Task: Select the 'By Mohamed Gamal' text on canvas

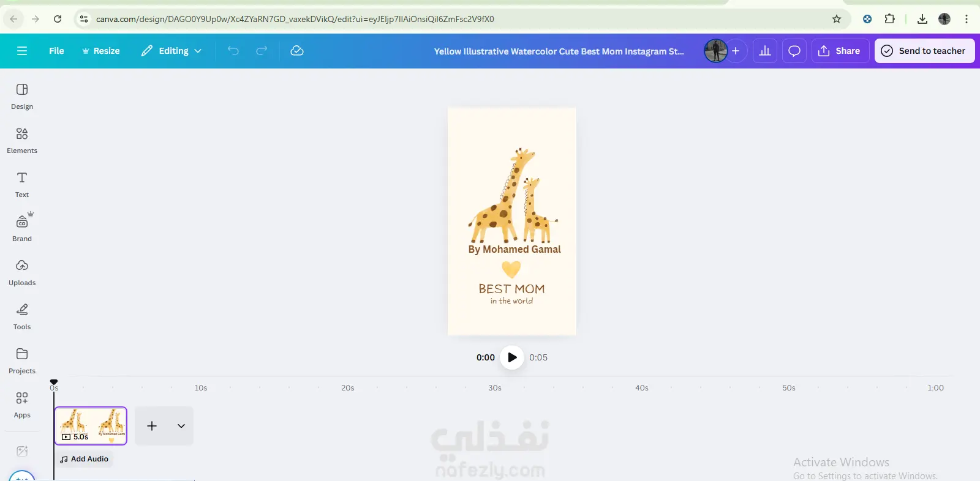Action: point(514,250)
